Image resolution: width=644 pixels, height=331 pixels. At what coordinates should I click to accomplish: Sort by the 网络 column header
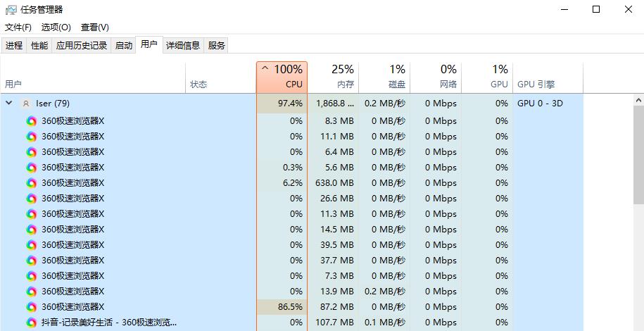tap(436, 77)
